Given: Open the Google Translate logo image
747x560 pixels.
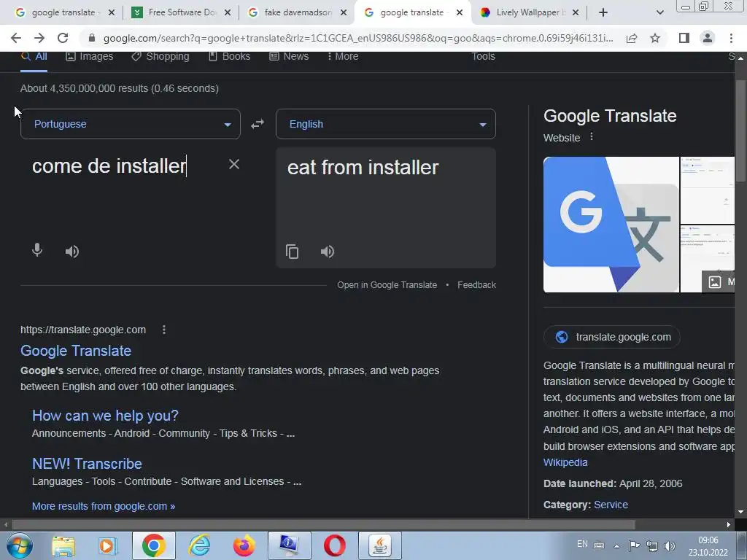Looking at the screenshot, I should (x=611, y=225).
